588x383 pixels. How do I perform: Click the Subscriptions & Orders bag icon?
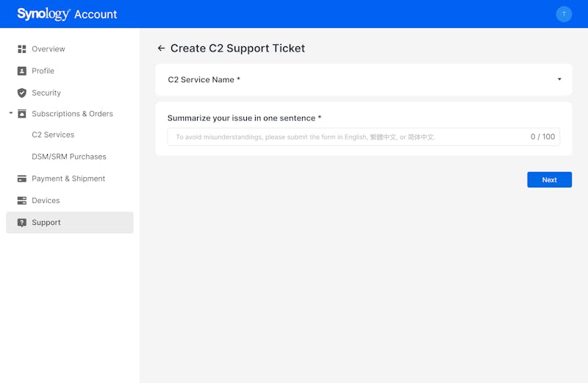(x=22, y=114)
